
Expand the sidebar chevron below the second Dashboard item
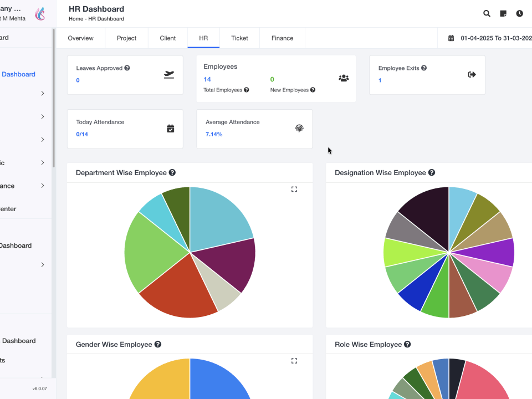tap(43, 265)
